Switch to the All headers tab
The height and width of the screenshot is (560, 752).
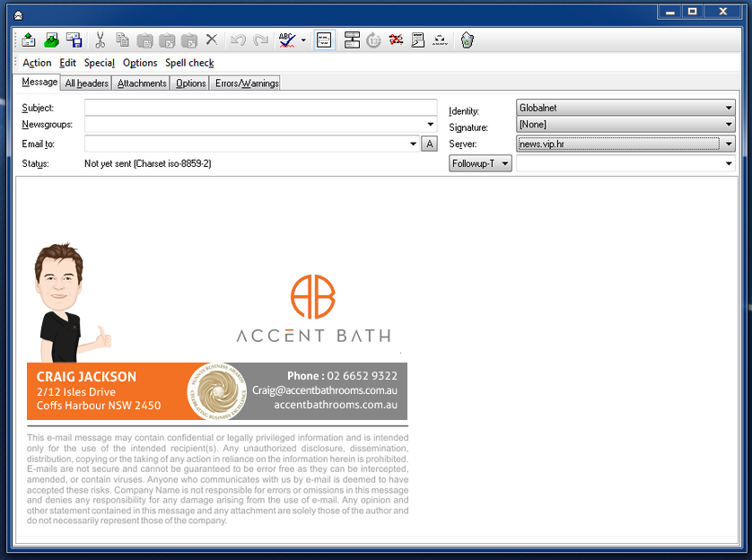(86, 83)
